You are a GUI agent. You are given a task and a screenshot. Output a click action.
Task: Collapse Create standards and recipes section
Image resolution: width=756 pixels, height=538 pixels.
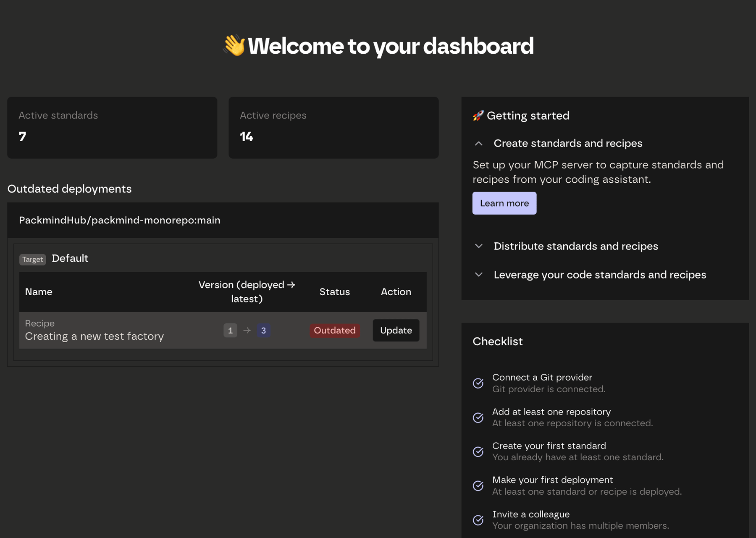click(479, 144)
